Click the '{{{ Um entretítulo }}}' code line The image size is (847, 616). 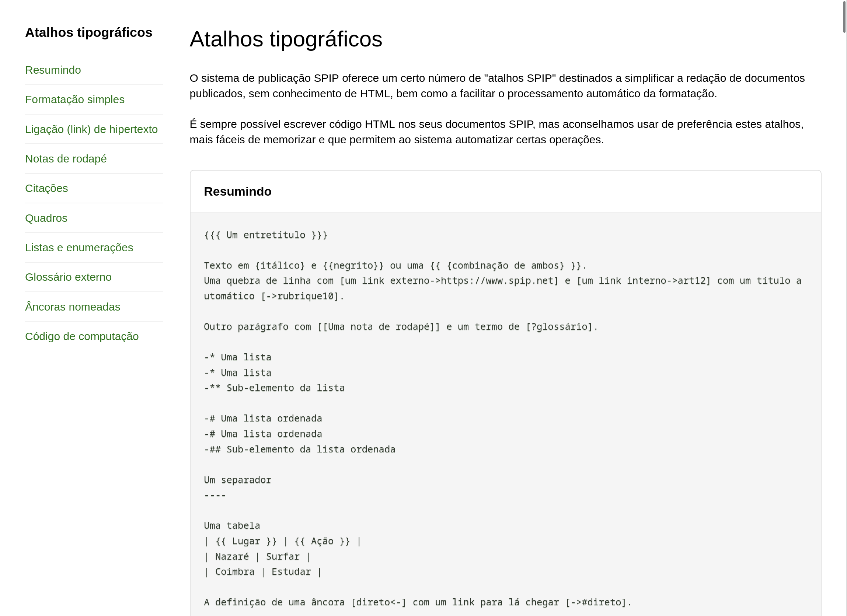click(x=265, y=235)
